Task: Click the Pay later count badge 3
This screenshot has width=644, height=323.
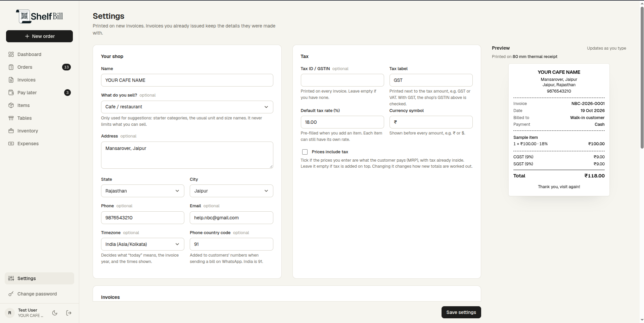Action: [67, 93]
